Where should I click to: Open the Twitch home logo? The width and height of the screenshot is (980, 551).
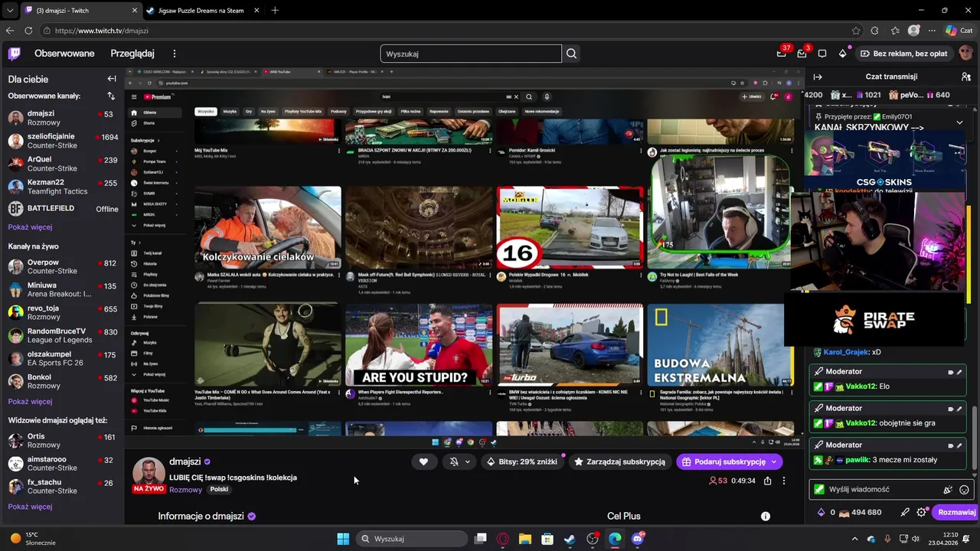pyautogui.click(x=15, y=54)
